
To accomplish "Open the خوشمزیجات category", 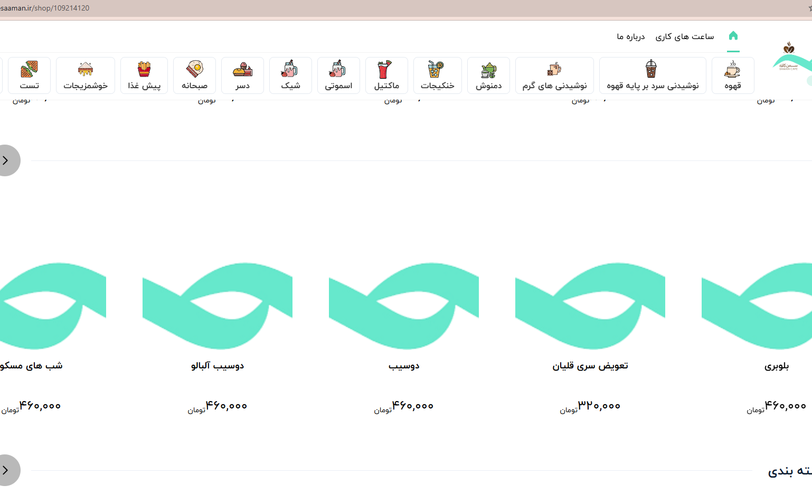I will tap(86, 75).
